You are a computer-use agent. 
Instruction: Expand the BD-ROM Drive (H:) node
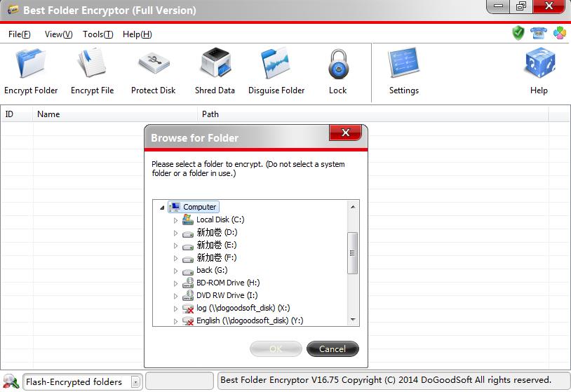(x=175, y=283)
